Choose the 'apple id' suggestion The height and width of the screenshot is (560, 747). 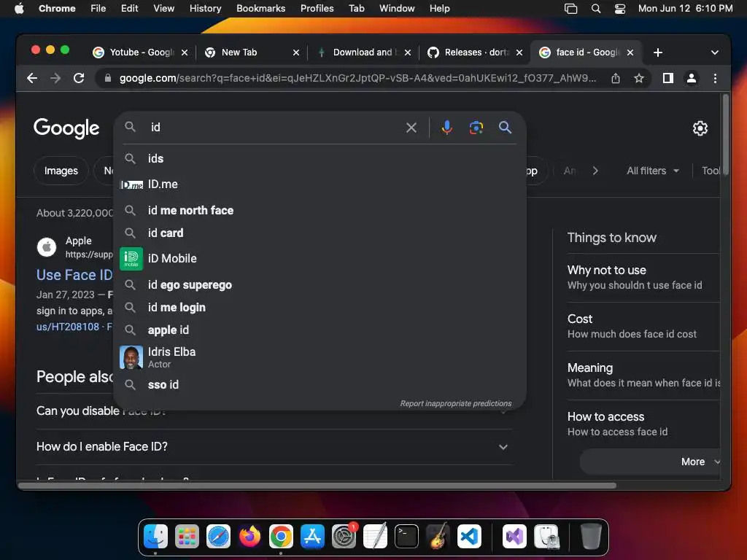click(320, 330)
